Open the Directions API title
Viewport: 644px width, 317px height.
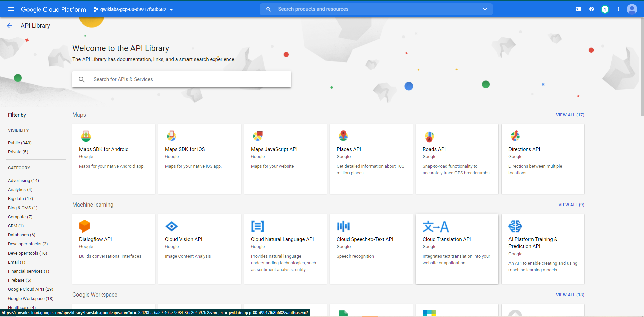524,149
